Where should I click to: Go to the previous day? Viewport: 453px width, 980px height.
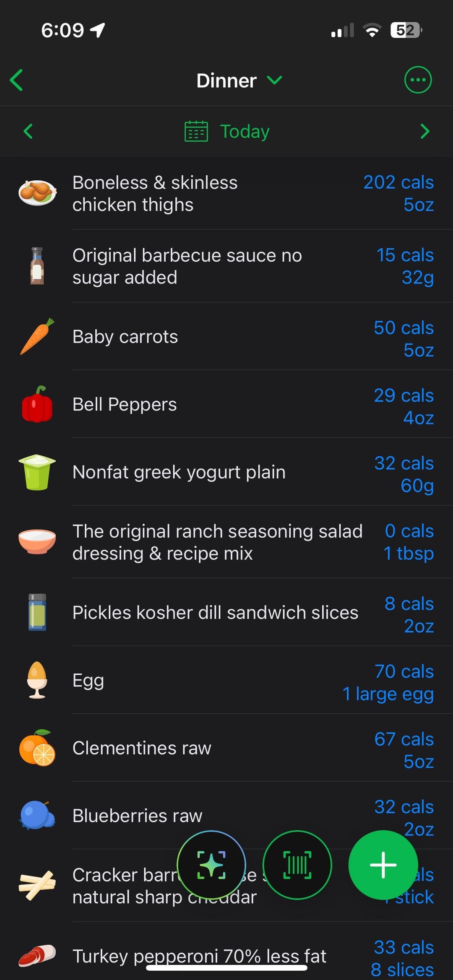tap(28, 131)
